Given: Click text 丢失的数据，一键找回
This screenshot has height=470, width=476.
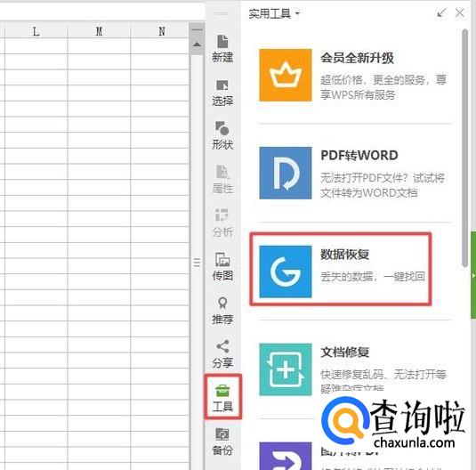Looking at the screenshot, I should (x=373, y=277).
